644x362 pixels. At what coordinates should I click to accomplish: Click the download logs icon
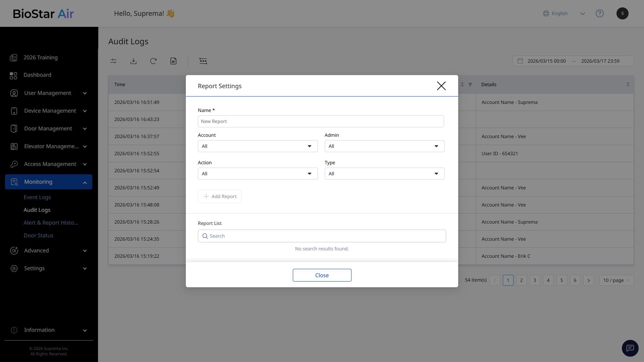pyautogui.click(x=133, y=61)
